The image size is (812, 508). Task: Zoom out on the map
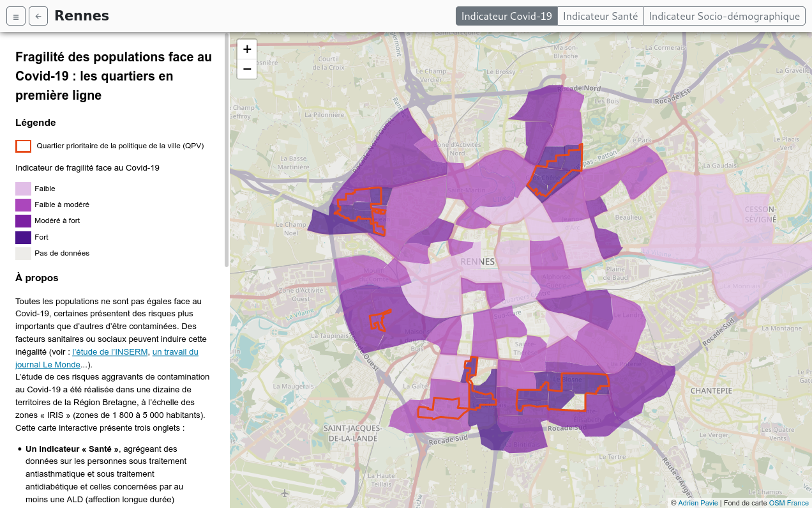(x=247, y=69)
